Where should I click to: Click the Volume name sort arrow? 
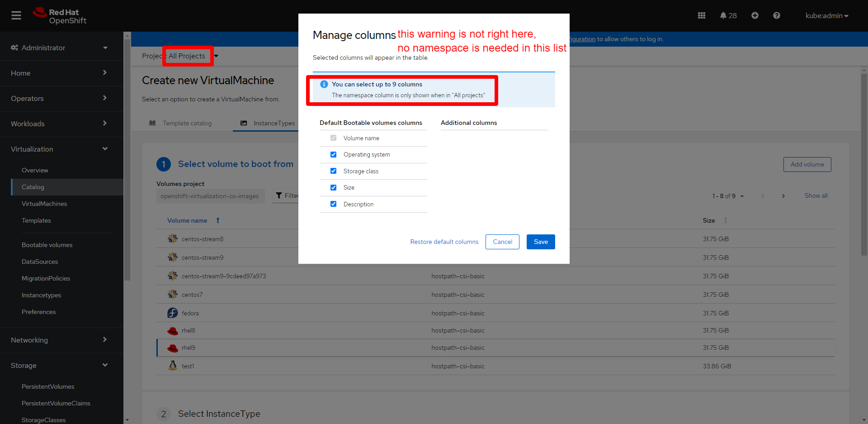218,220
